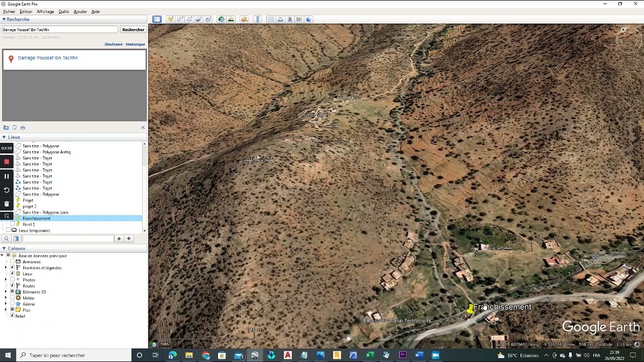This screenshot has width=644, height=362.
Task: Click the Add Image Overlay tool
Action: (x=199, y=19)
